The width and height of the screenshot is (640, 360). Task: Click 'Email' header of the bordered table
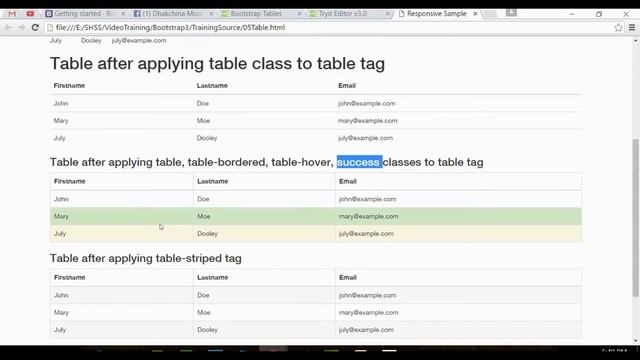348,181
